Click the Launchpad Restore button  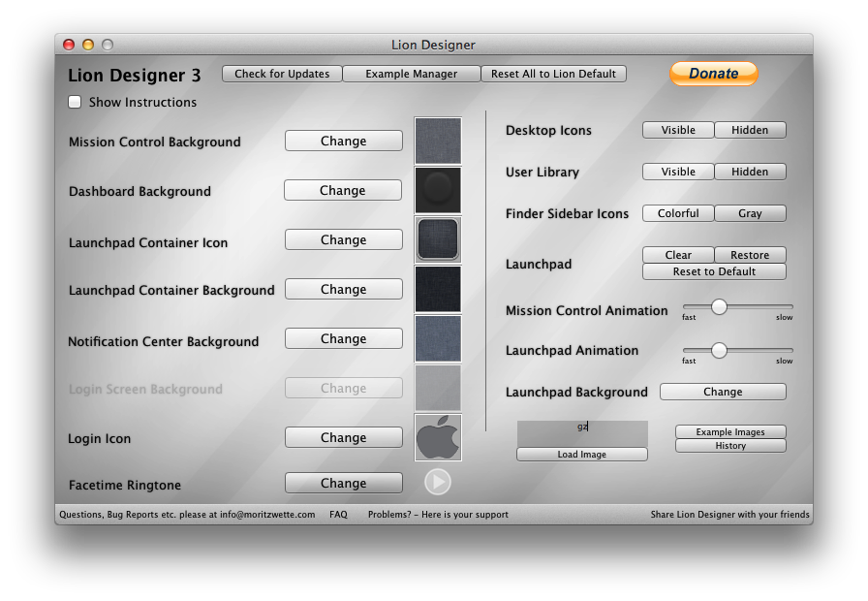pos(750,255)
